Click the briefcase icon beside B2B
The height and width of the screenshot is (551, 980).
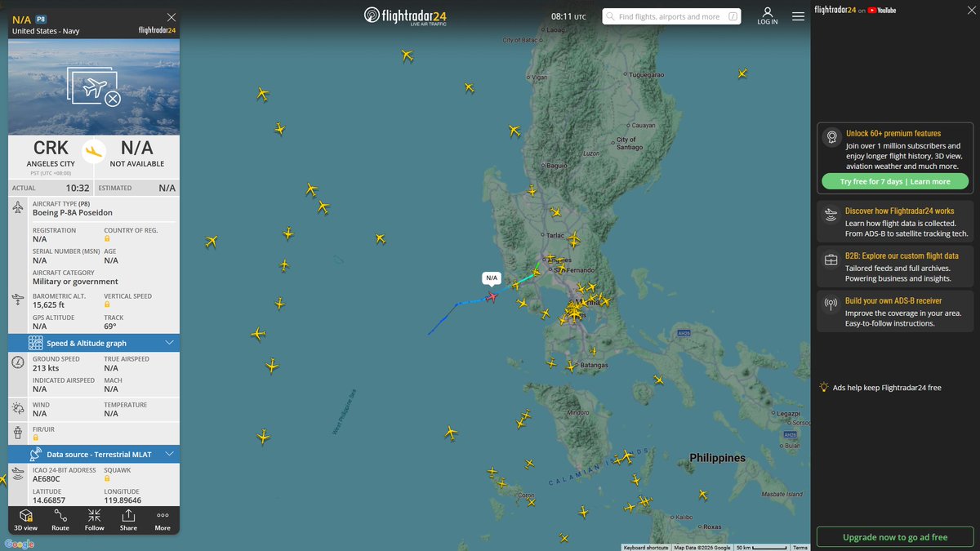pyautogui.click(x=831, y=260)
